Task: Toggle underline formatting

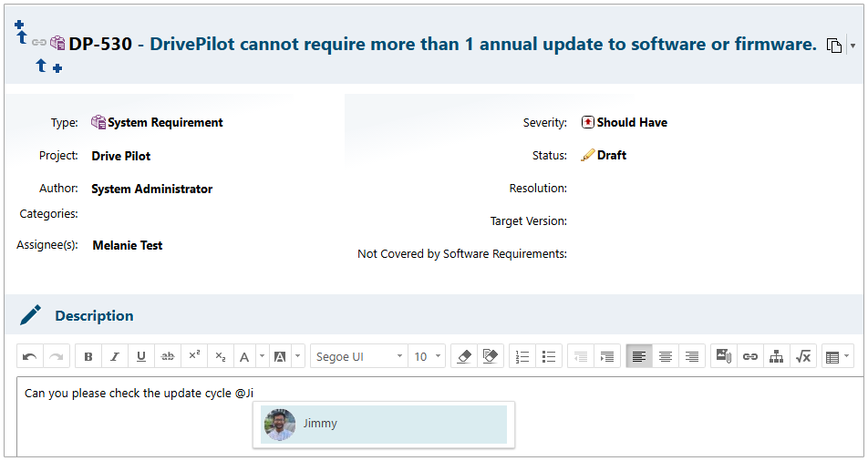Action: [141, 356]
